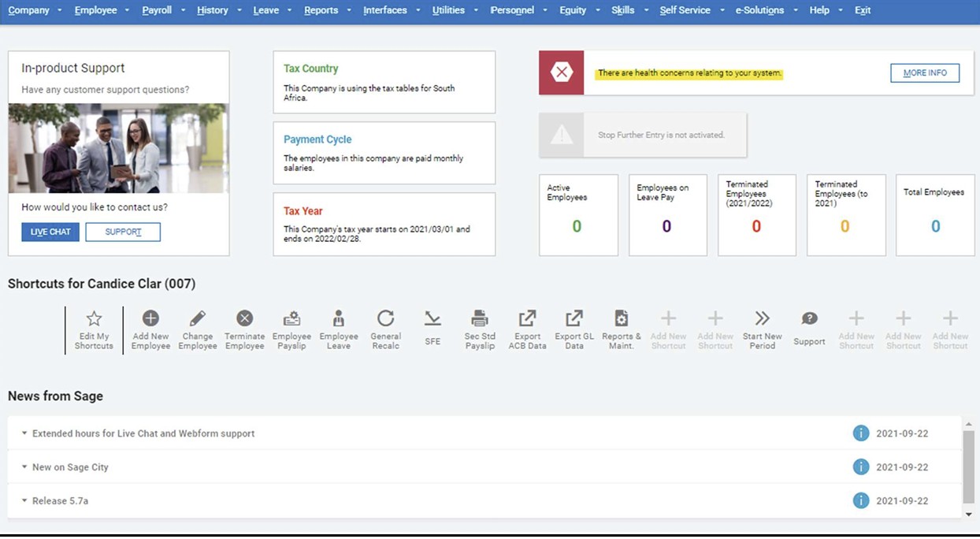Click the Sec Std Payslip printer icon

[480, 319]
